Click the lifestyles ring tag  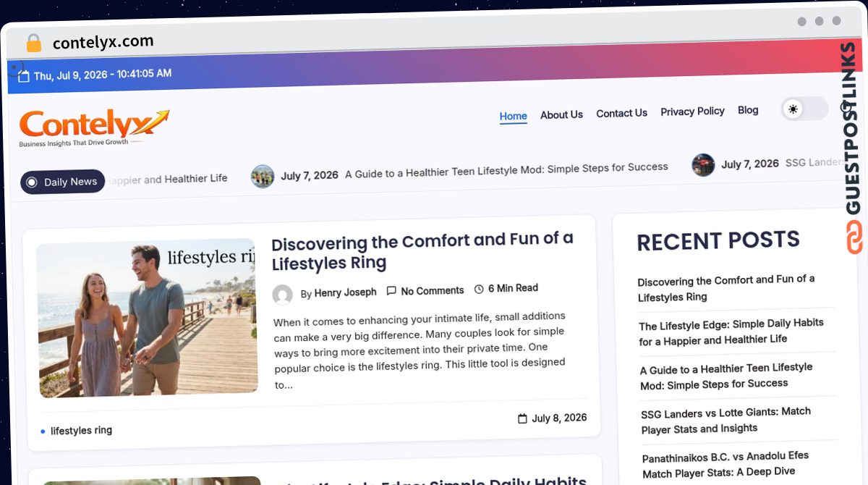click(81, 430)
